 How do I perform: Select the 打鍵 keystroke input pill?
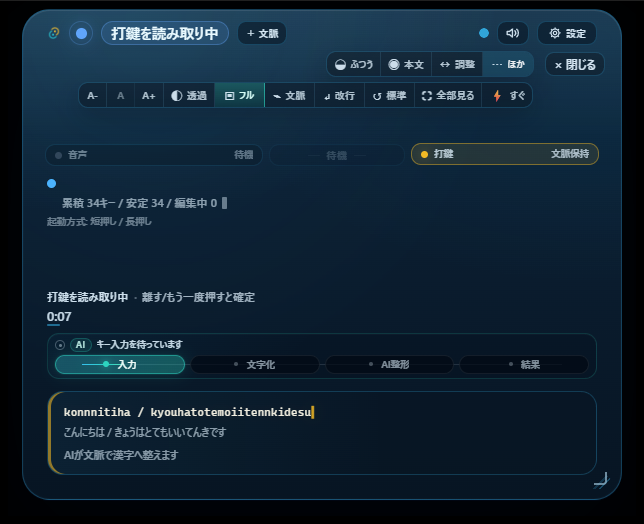pos(505,154)
